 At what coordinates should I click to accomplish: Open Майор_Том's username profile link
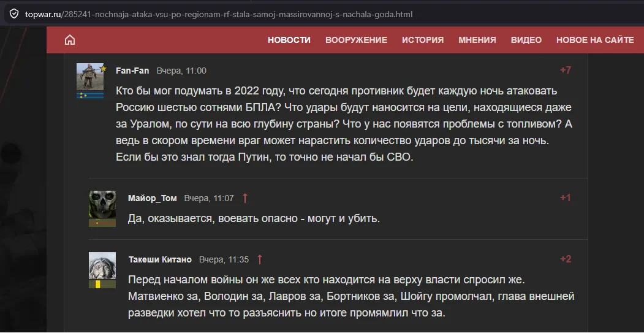click(153, 199)
